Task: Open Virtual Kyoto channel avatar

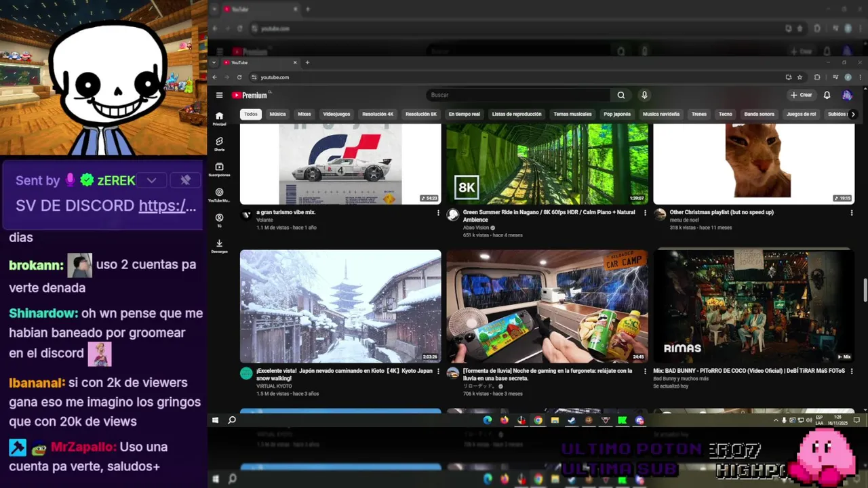Action: pyautogui.click(x=246, y=373)
